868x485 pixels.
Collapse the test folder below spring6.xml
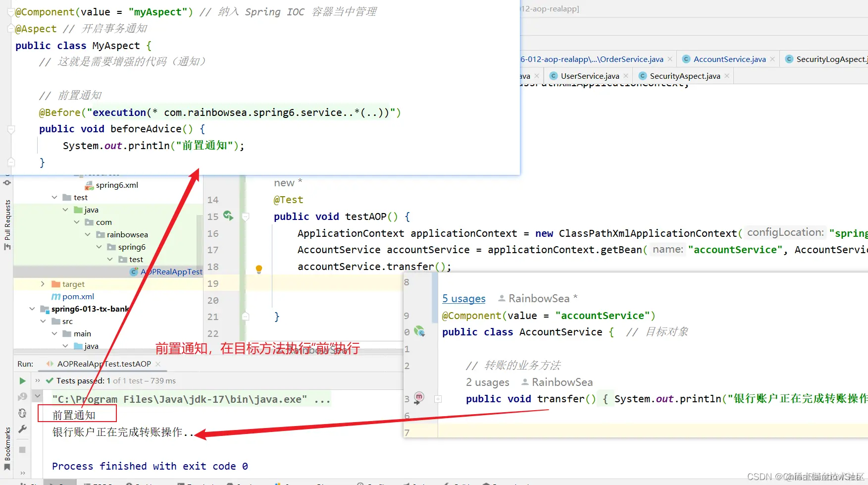pos(54,198)
